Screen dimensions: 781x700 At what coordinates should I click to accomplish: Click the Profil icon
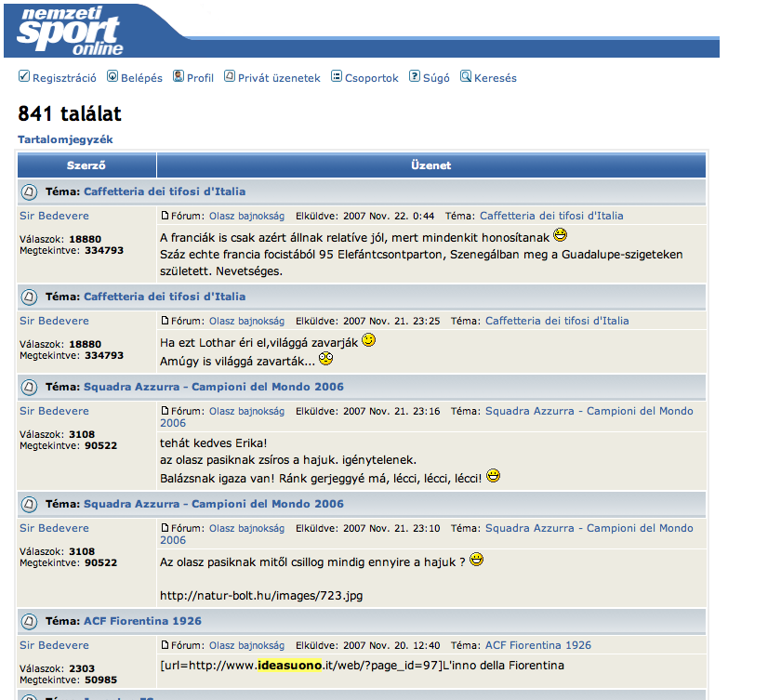click(179, 77)
